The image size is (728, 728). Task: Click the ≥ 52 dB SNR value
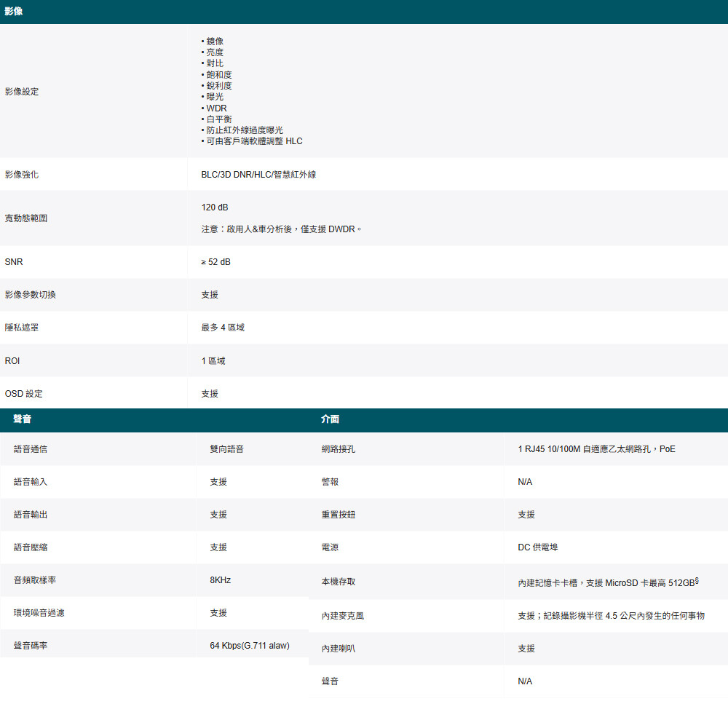[x=216, y=261]
